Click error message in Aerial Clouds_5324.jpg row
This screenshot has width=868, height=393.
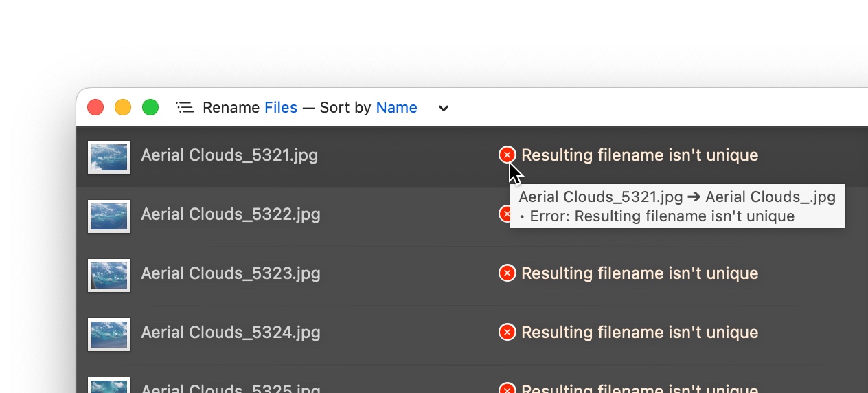(640, 332)
